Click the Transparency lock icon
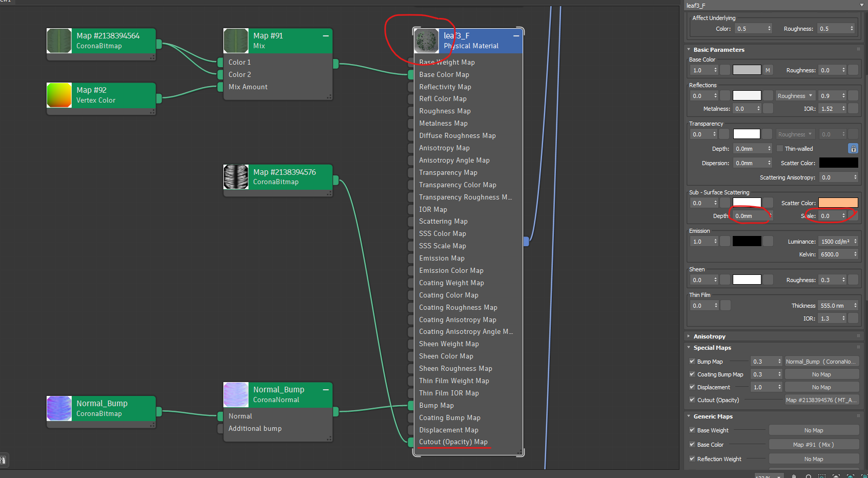 (x=853, y=149)
